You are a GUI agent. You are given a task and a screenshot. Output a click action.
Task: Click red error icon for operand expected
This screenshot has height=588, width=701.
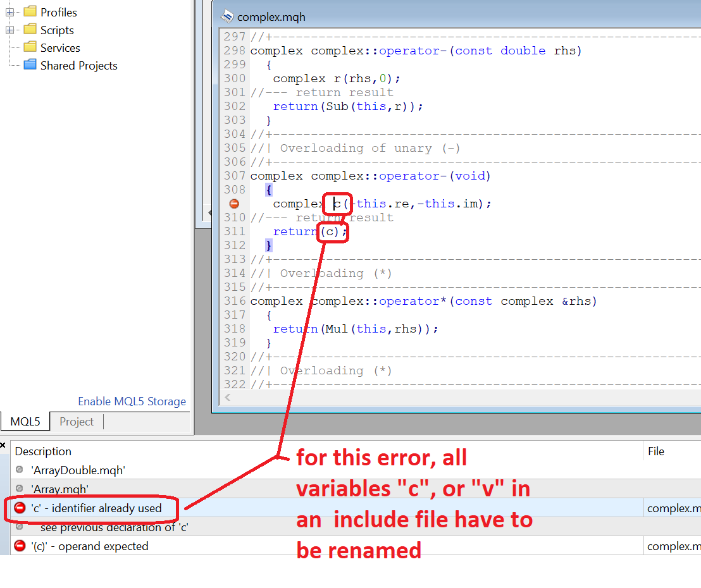coord(20,546)
